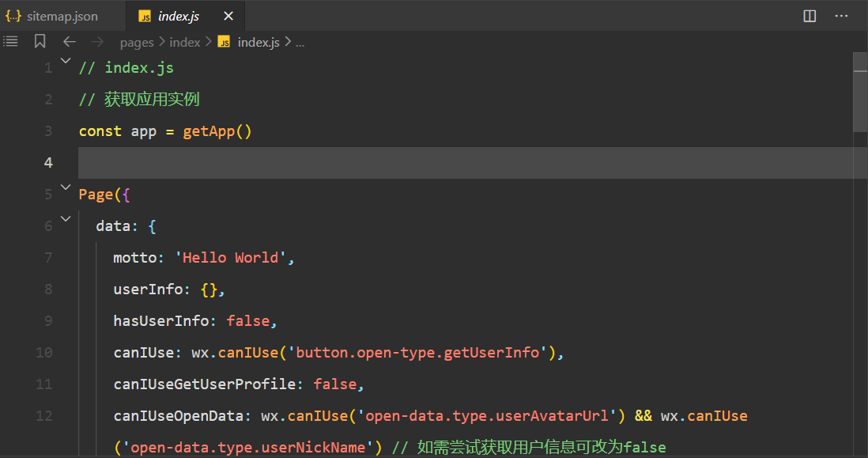Viewport: 868px width, 458px height.
Task: Click the split editor icon
Action: (x=810, y=16)
